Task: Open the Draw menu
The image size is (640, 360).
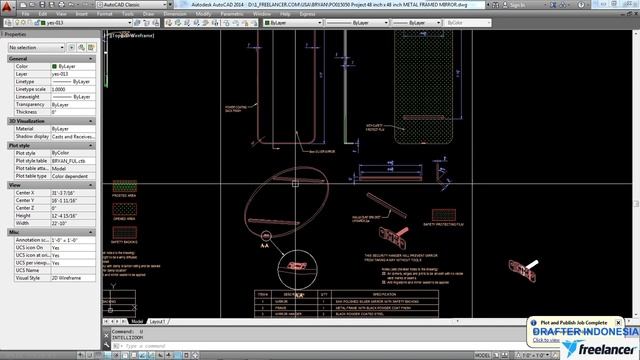Action: coord(148,14)
